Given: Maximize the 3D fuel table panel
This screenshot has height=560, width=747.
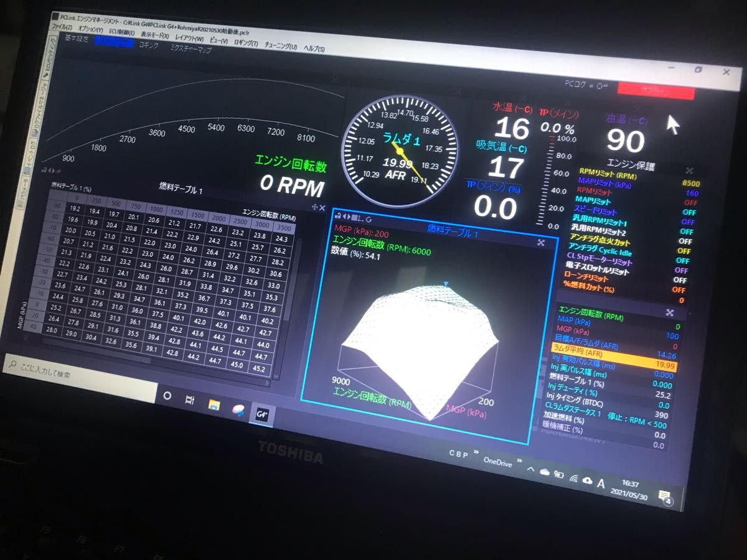Looking at the screenshot, I should click(x=540, y=242).
